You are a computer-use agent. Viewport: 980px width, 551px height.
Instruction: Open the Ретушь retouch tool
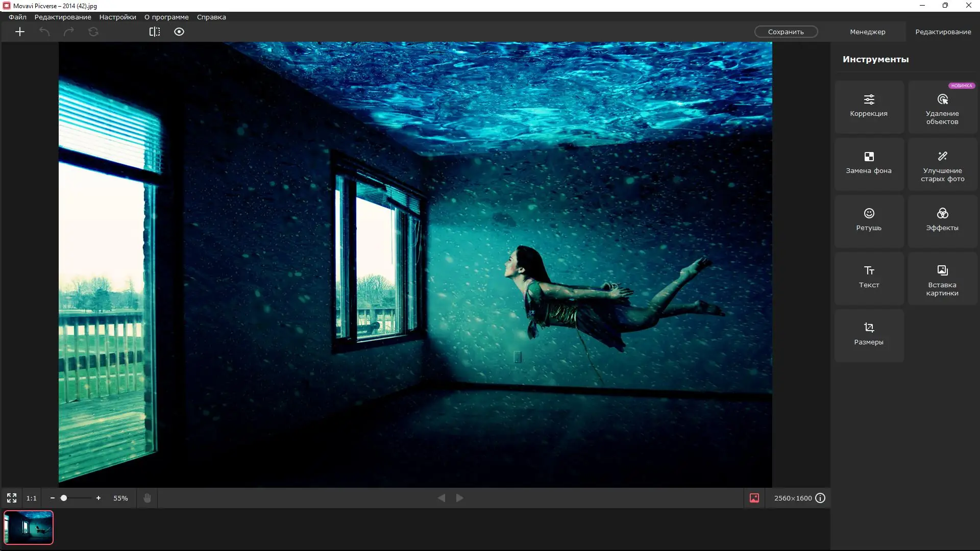click(x=869, y=221)
